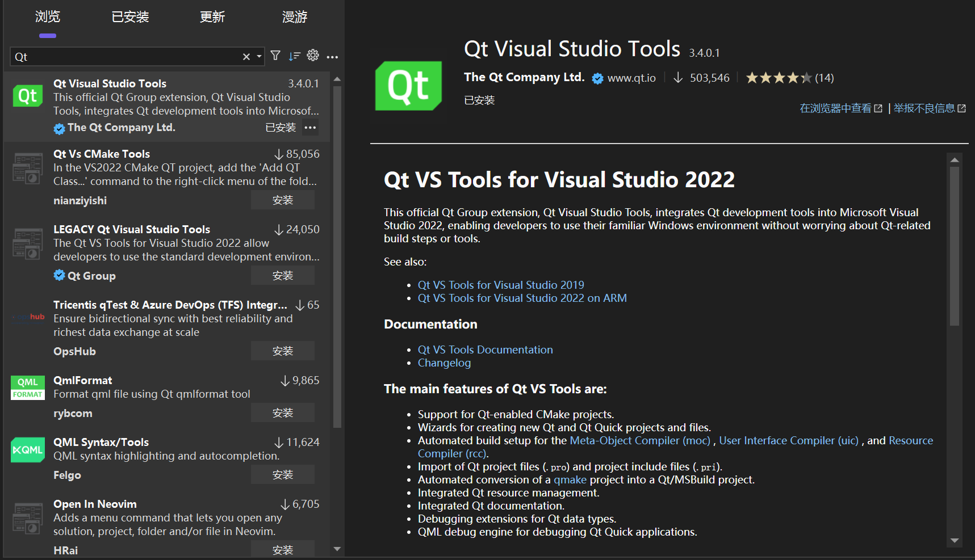Open the more actions ellipsis menu
Viewport: 975px width, 560px height.
tap(333, 57)
